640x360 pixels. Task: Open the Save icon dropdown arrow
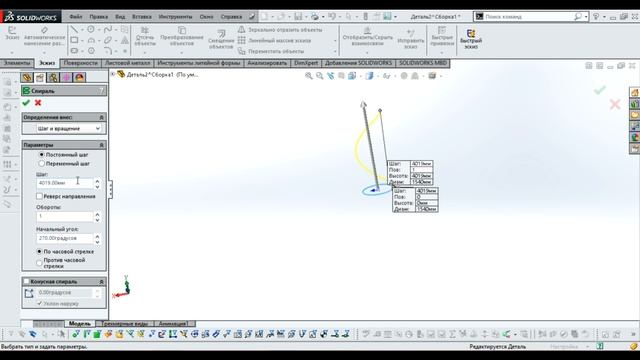click(306, 17)
